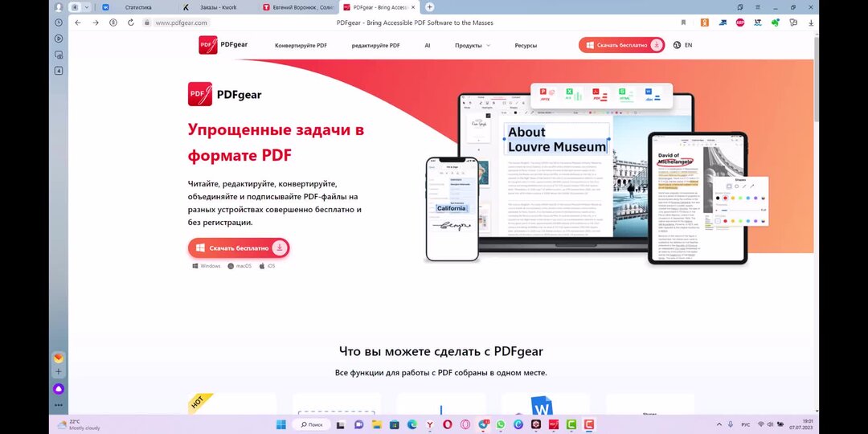Open the Windows Start menu
The image size is (868, 434).
tap(281, 424)
